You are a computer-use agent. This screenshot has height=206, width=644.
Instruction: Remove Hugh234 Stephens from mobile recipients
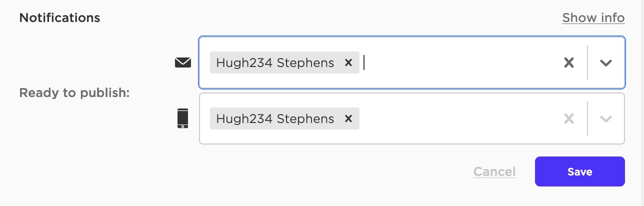click(x=348, y=118)
